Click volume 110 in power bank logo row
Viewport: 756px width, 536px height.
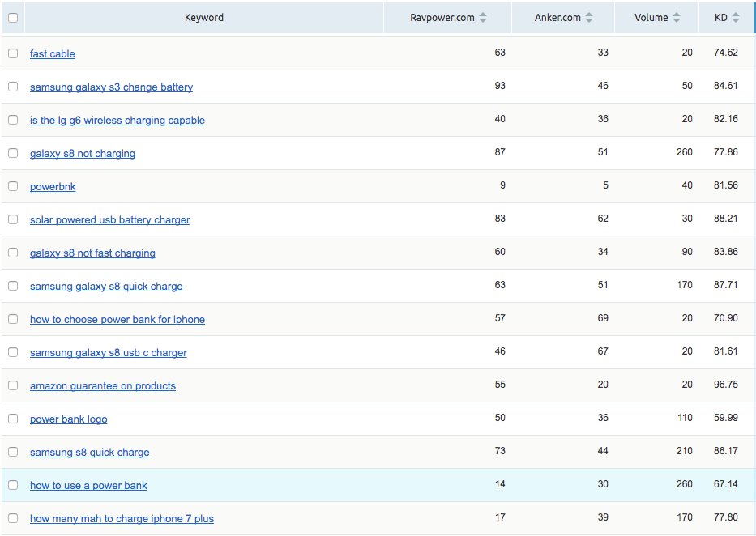point(685,418)
